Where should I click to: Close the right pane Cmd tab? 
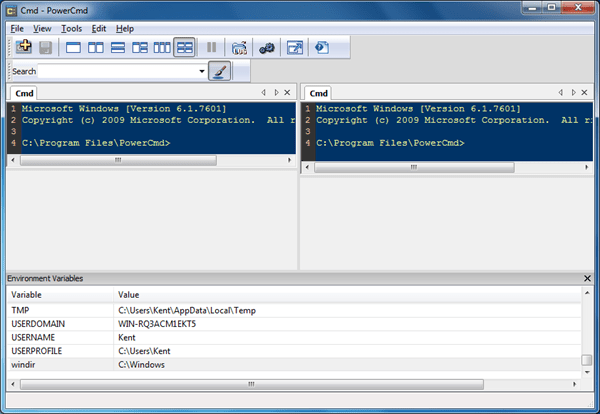[x=584, y=93]
